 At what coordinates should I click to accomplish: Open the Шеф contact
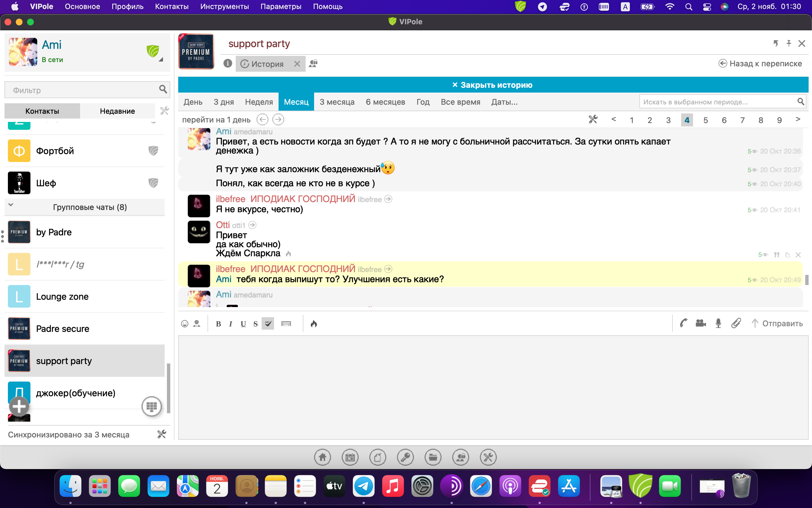(x=85, y=183)
